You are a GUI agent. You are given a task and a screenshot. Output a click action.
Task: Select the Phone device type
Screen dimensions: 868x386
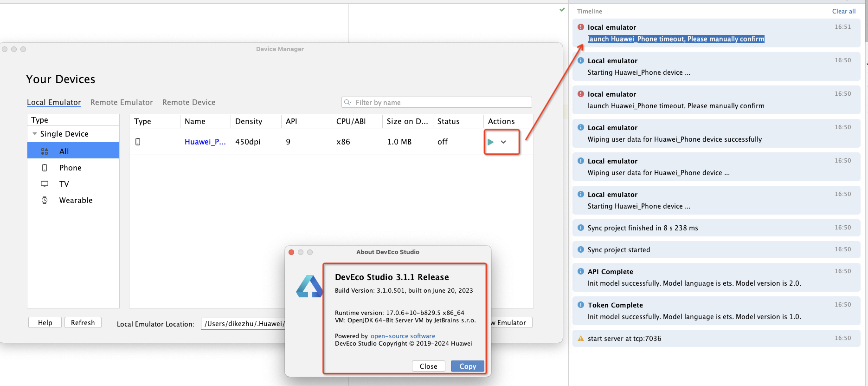tap(70, 168)
